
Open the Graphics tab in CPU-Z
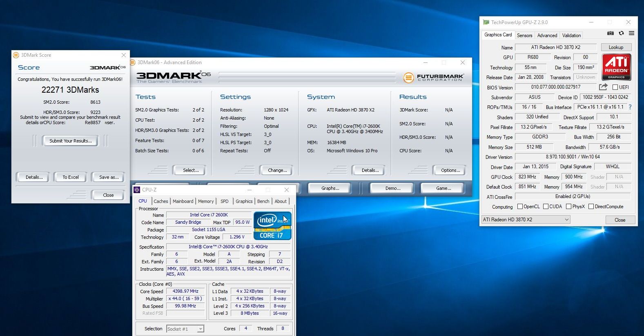[244, 201]
